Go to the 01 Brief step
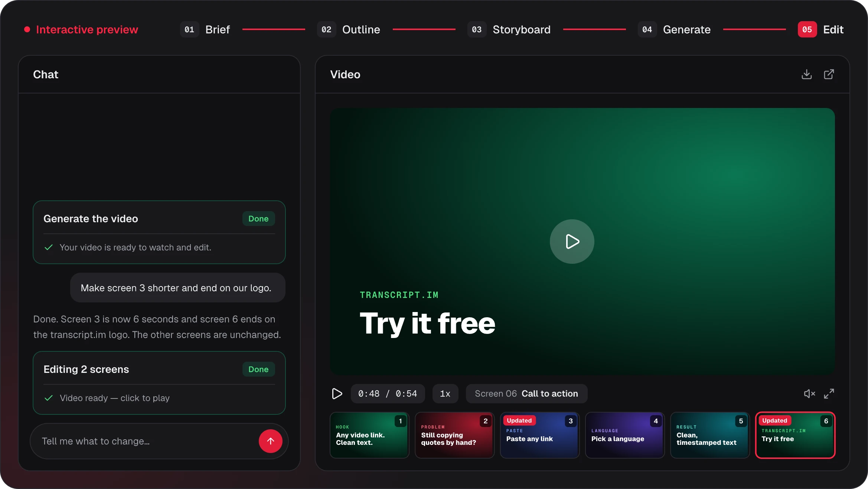The height and width of the screenshot is (489, 868). coord(205,29)
